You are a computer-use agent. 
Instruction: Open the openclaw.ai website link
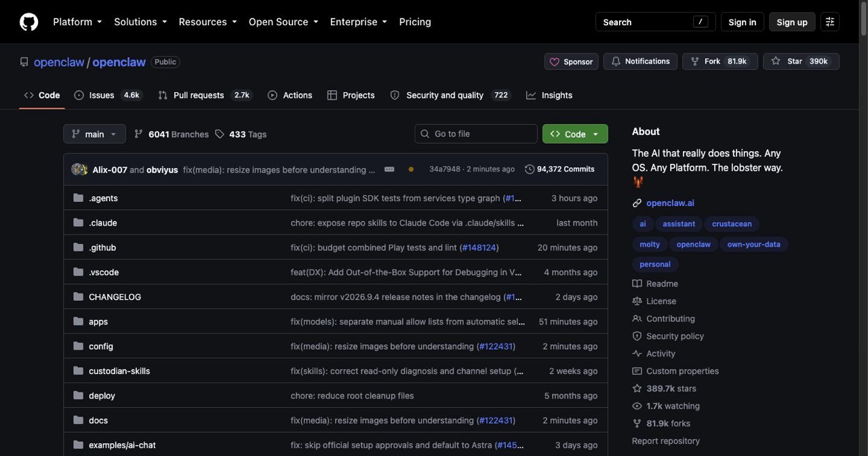pos(670,203)
